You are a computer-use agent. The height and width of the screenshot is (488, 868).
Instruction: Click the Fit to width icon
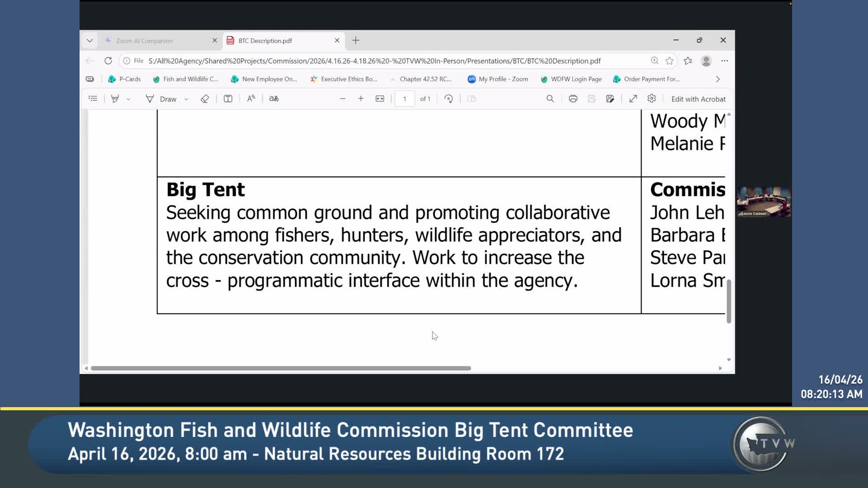point(380,99)
